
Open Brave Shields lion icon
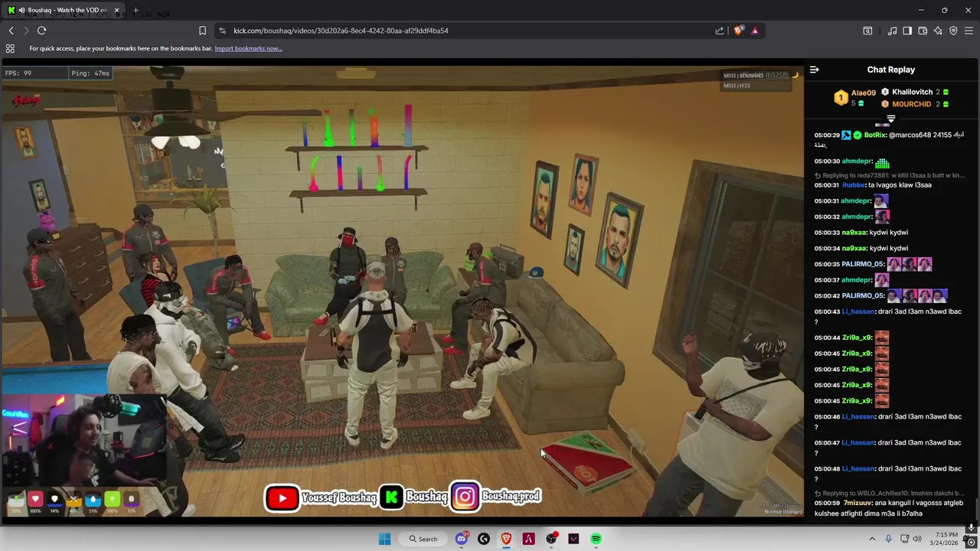point(738,31)
